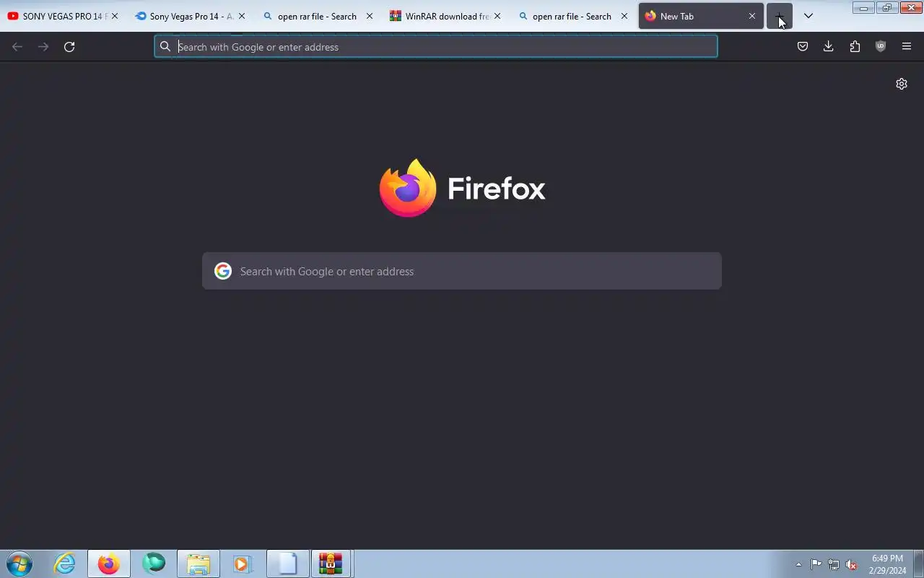Click the Google icon in search box
This screenshot has height=578, width=924.
[223, 271]
